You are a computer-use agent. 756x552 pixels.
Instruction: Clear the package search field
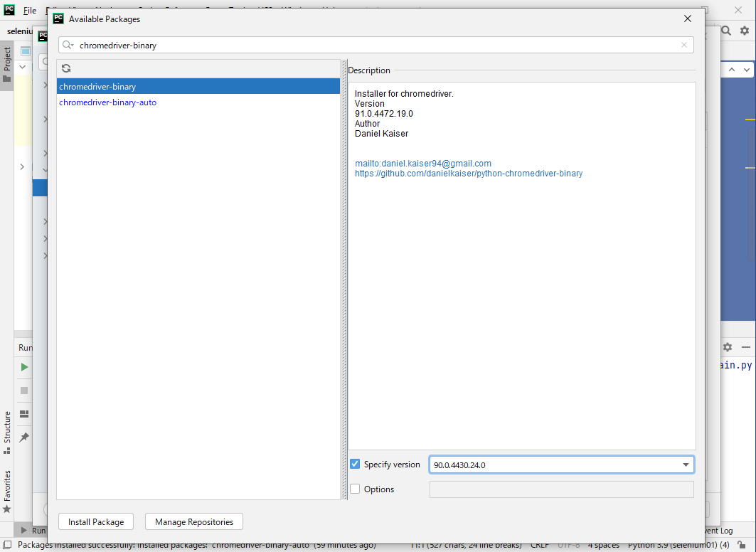[x=684, y=45]
